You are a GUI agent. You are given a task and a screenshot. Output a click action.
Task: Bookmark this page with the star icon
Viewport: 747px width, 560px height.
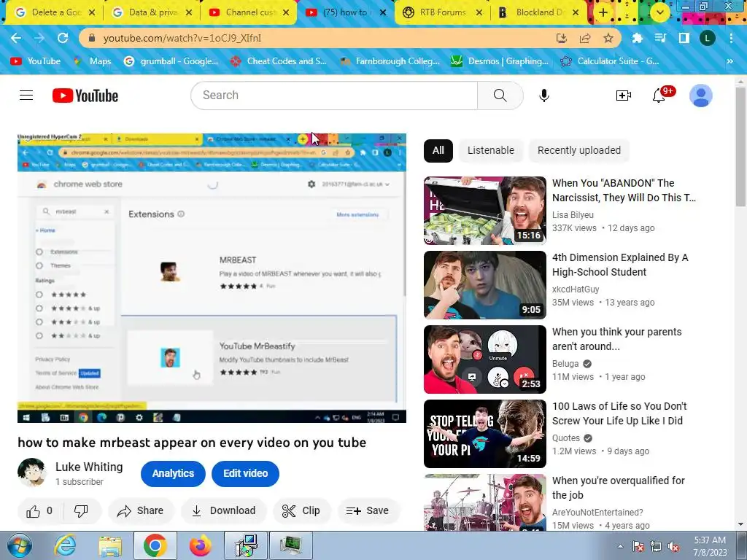click(608, 38)
